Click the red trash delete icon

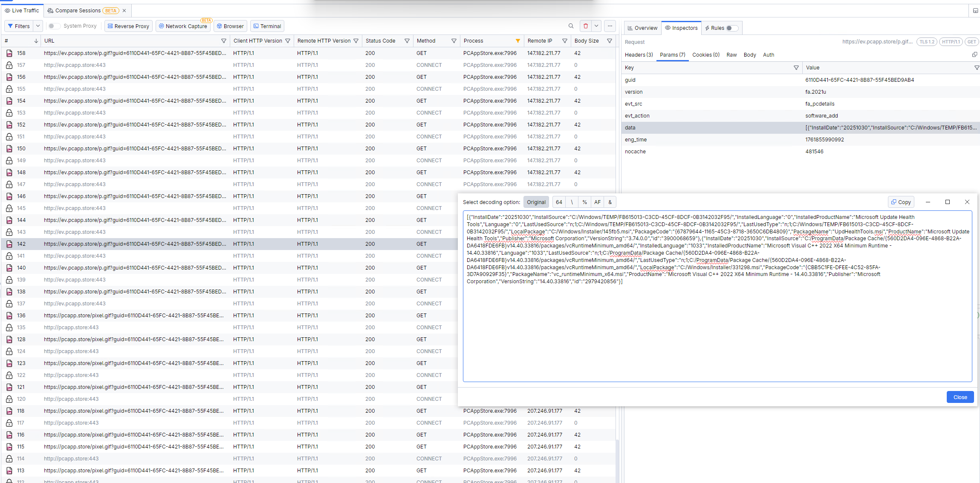coord(586,26)
